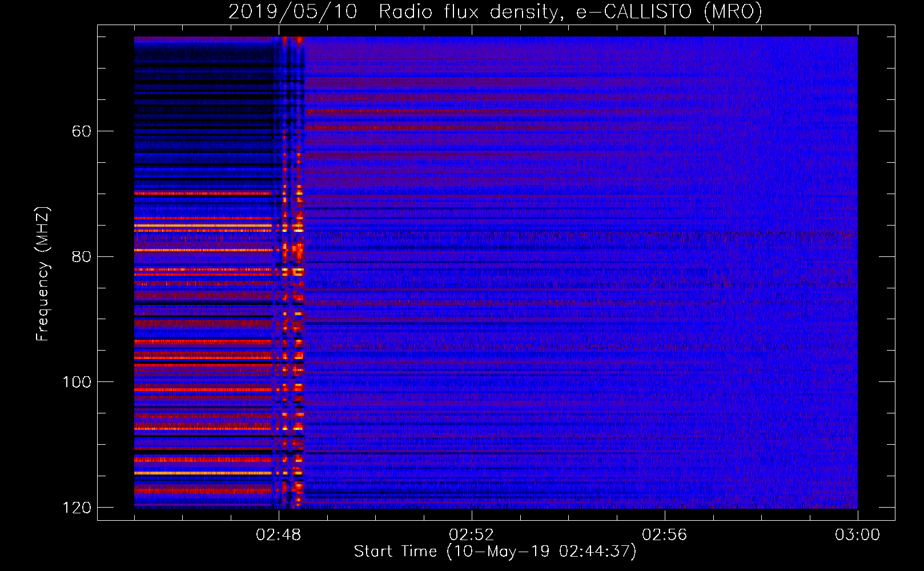
Task: Click the 03:00 time tick label
Action: tap(858, 535)
